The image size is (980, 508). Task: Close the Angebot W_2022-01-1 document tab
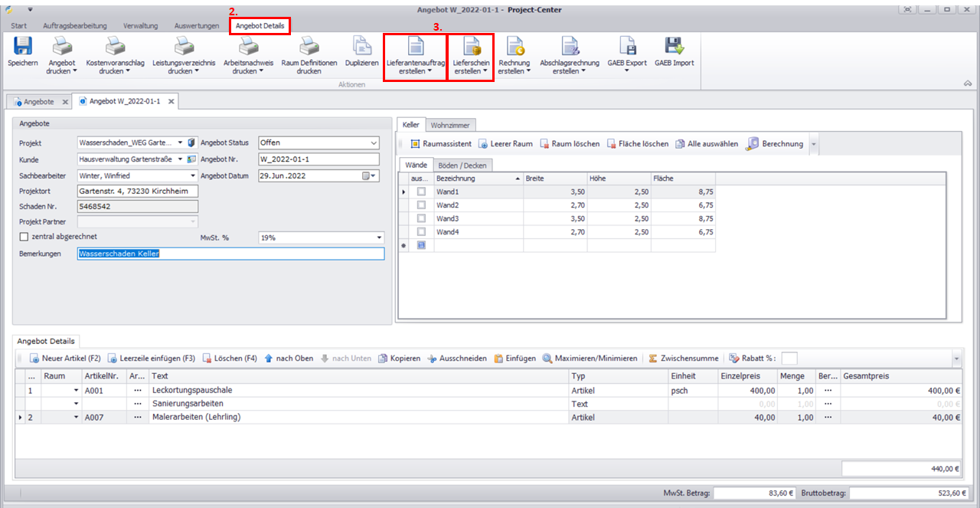(171, 101)
